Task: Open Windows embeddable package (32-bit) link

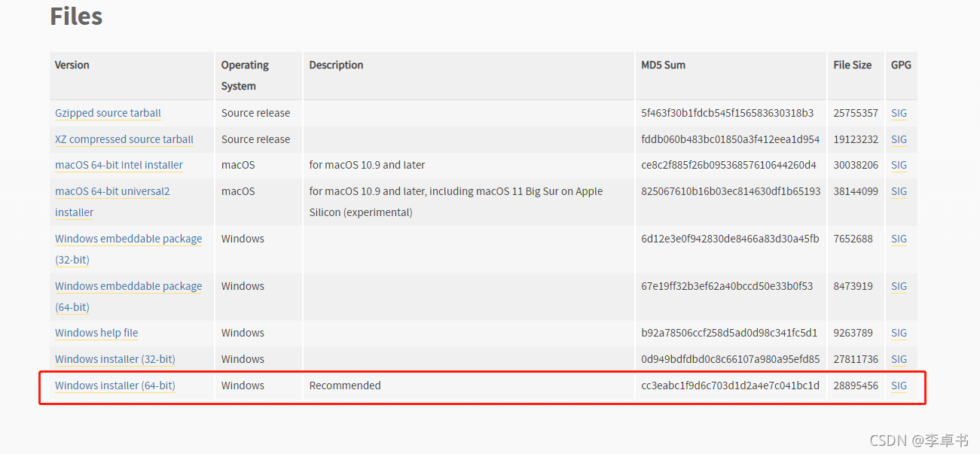Action: 128,249
